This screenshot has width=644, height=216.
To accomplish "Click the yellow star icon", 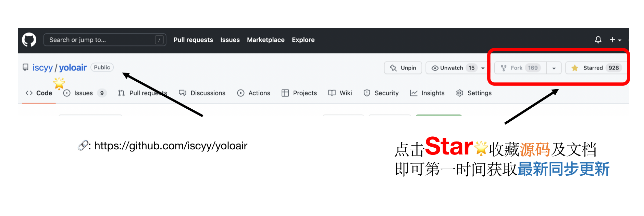I will [x=575, y=68].
